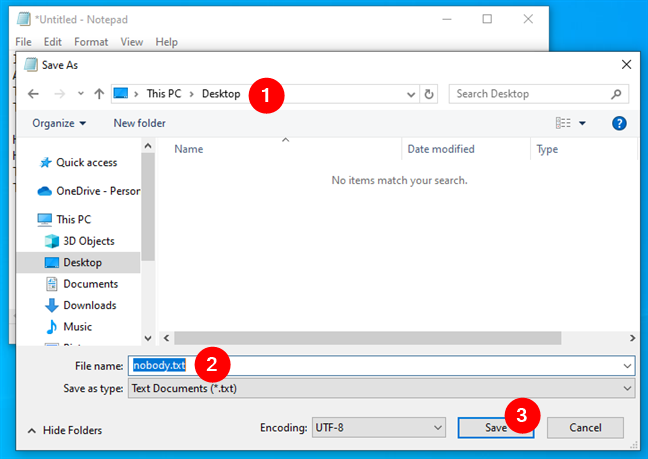Image resolution: width=648 pixels, height=459 pixels.
Task: Open the Help question mark
Action: point(619,123)
